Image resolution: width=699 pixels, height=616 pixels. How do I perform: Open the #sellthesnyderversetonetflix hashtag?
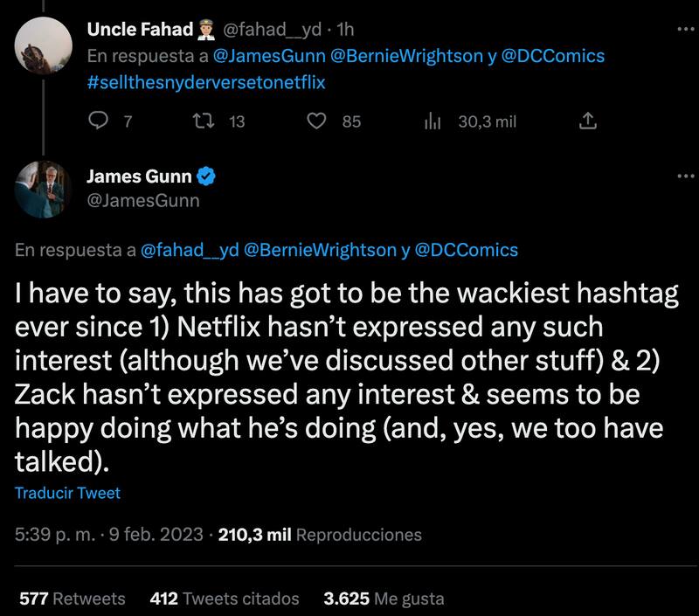point(210,81)
